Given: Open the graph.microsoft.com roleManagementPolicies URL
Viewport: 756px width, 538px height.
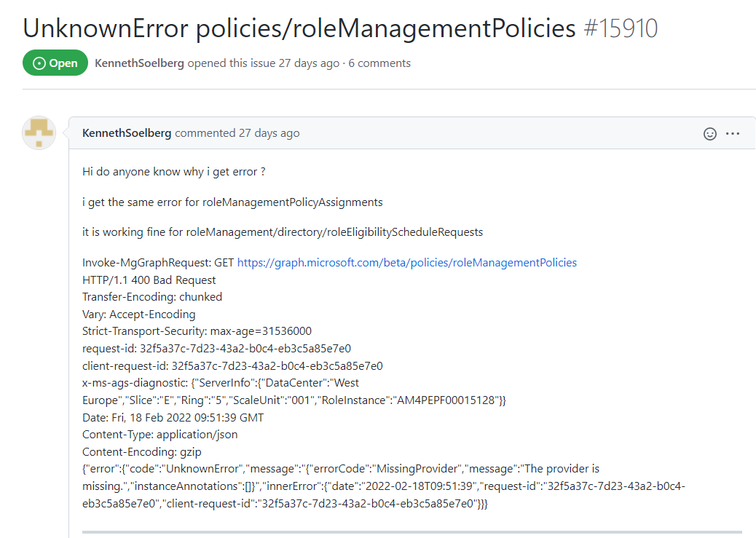Looking at the screenshot, I should 407,263.
